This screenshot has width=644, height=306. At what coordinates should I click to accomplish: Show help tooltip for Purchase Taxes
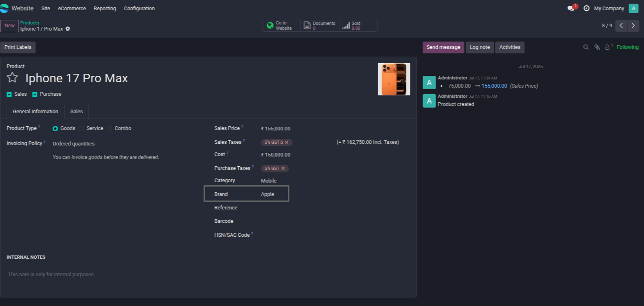tap(253, 167)
